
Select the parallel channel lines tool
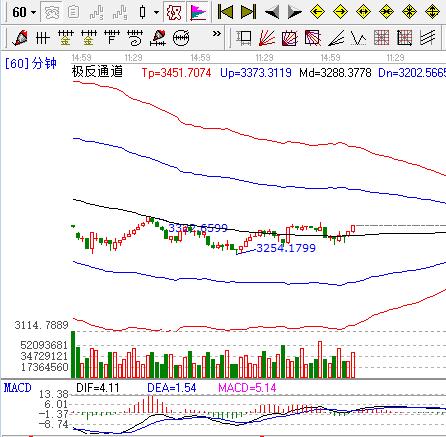[x=428, y=38]
